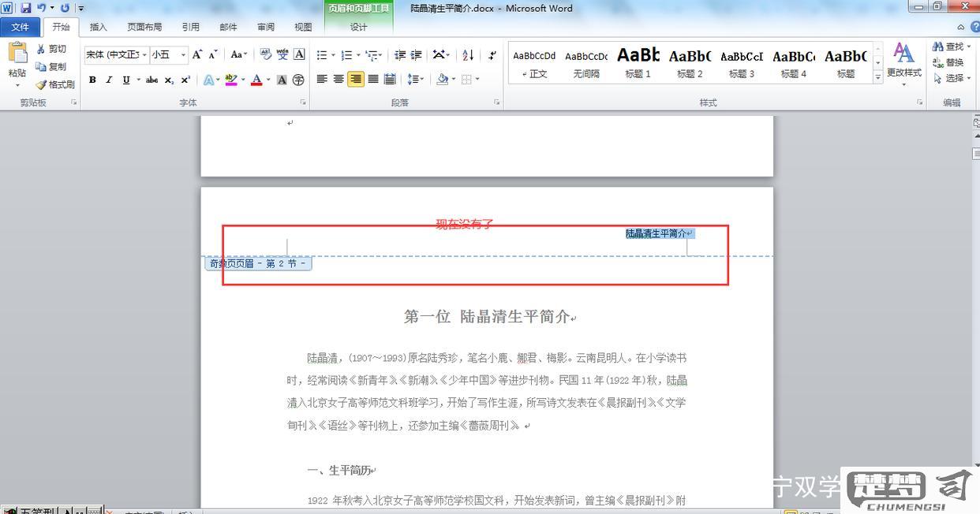Screen dimensions: 980x514
Task: Open the font size dropdown 小五
Action: 183,54
